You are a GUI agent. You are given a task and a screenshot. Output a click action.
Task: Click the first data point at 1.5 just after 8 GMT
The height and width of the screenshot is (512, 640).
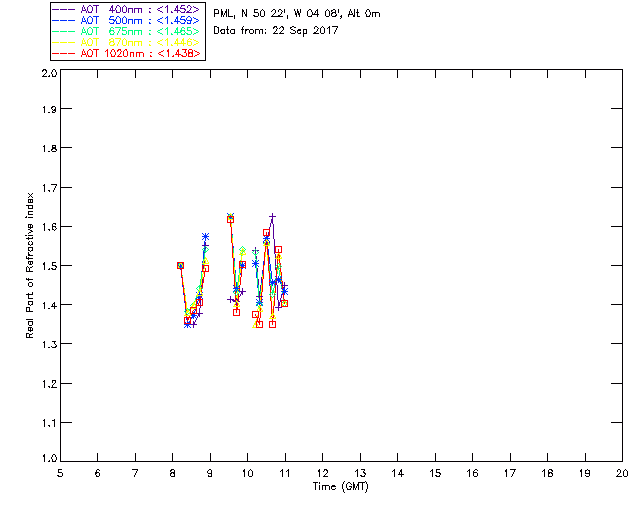coord(180,265)
